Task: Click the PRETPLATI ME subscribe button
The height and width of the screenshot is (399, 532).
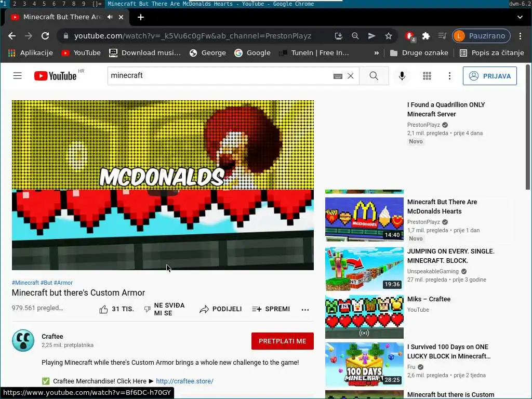Action: click(282, 341)
